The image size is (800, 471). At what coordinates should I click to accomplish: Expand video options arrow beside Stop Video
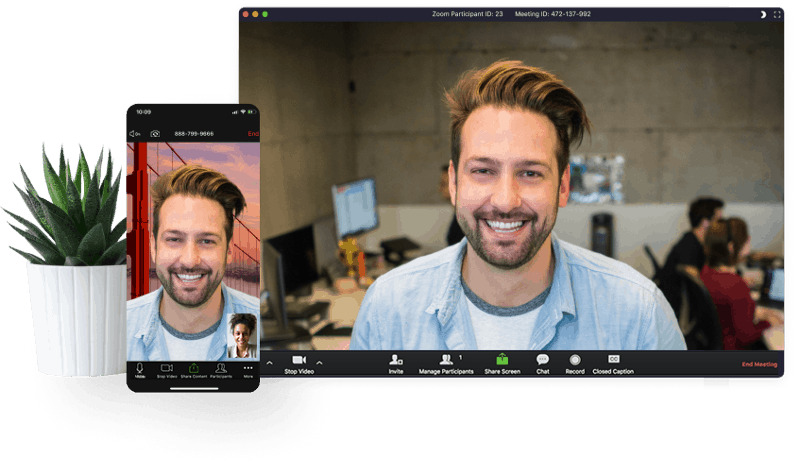[x=319, y=362]
